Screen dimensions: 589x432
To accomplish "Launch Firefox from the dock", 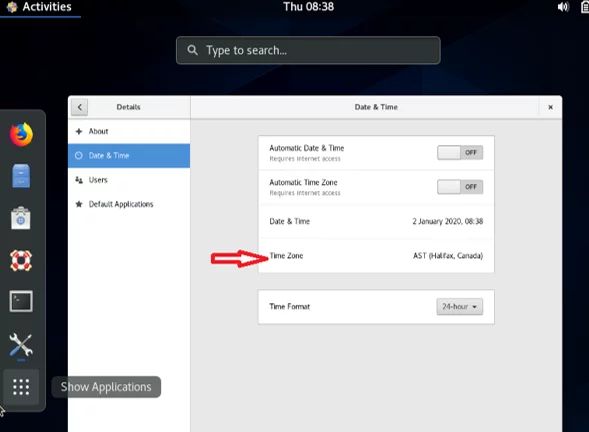I will [21, 134].
